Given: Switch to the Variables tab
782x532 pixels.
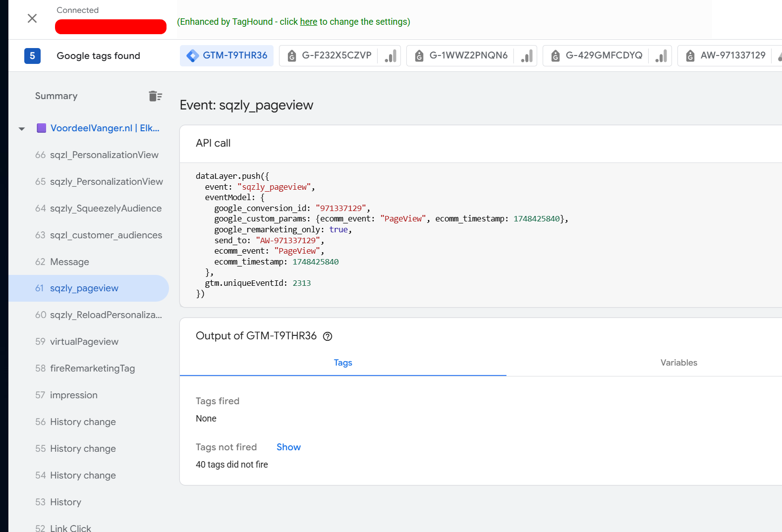Looking at the screenshot, I should point(678,363).
